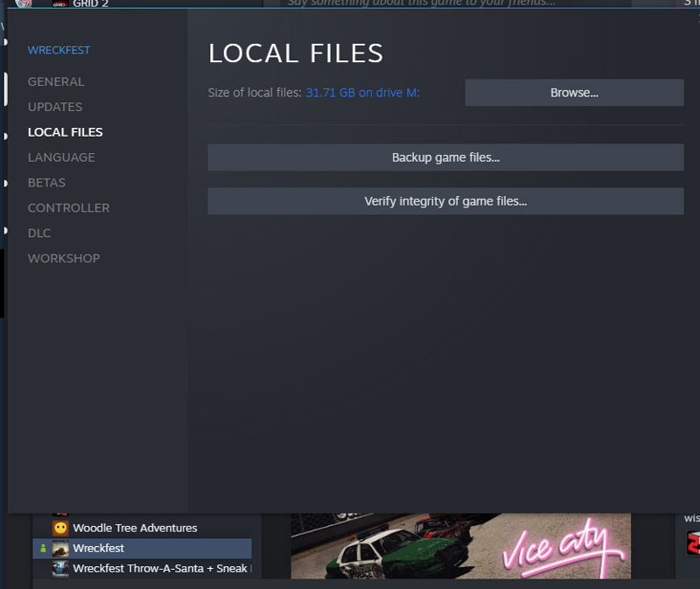700x589 pixels.
Task: Select Wreckfest in the library list
Action: (143, 548)
